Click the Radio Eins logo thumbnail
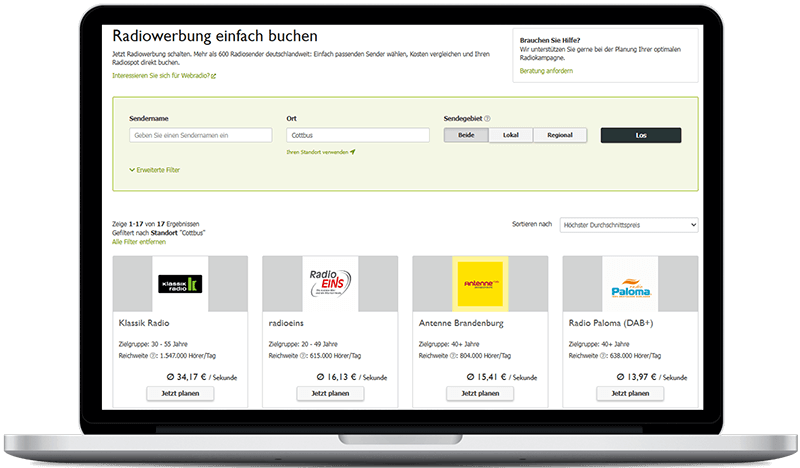Image resolution: width=800 pixels, height=468 pixels. click(330, 284)
